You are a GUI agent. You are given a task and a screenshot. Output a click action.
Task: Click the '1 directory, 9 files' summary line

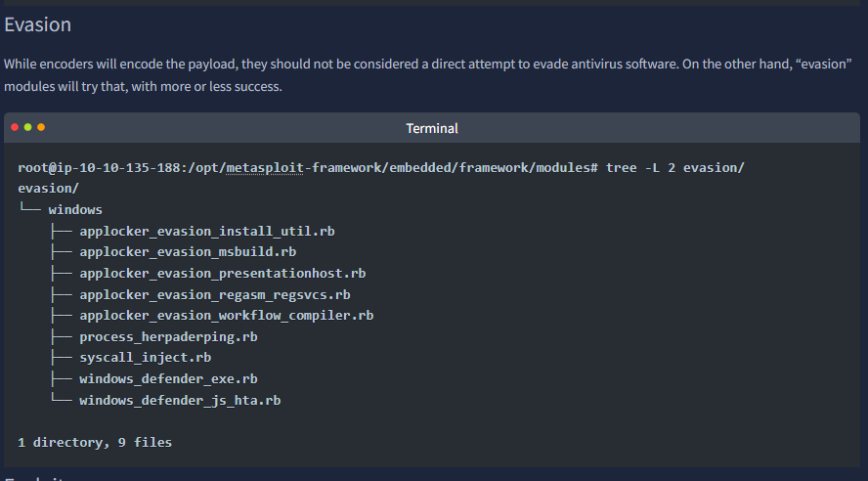(x=95, y=442)
